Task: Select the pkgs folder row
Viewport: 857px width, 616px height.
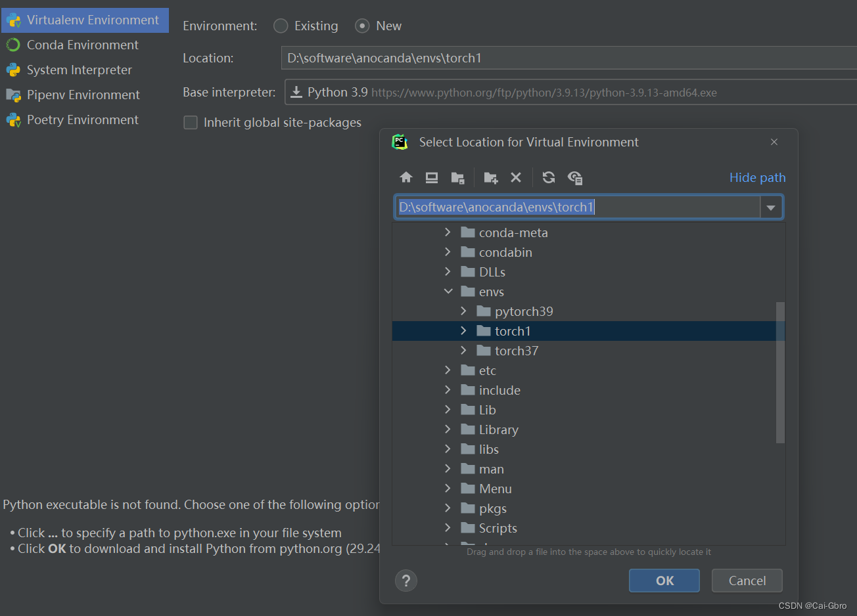Action: click(x=584, y=508)
